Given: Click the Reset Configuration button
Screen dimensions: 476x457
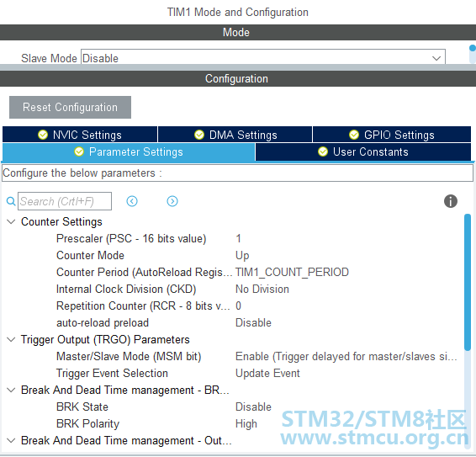Looking at the screenshot, I should pyautogui.click(x=70, y=107).
